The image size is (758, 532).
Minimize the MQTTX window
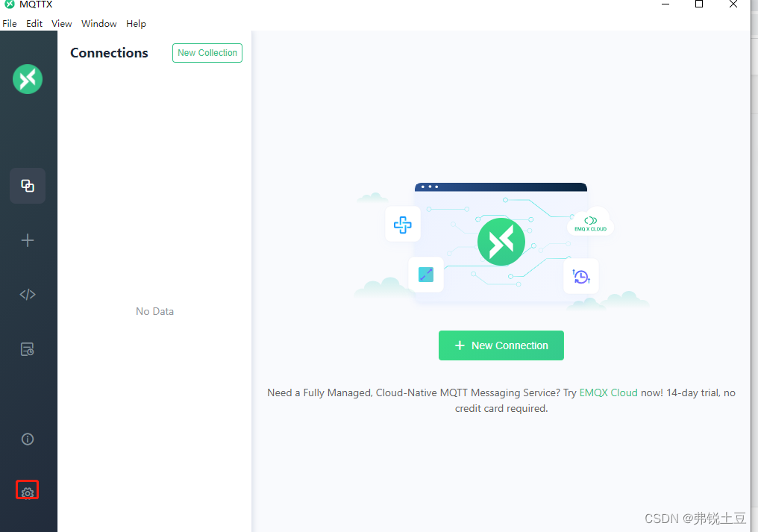[665, 4]
